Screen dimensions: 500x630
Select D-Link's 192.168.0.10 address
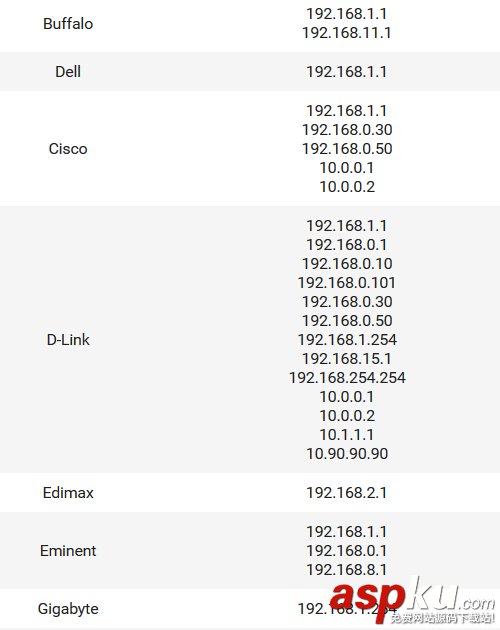(347, 264)
